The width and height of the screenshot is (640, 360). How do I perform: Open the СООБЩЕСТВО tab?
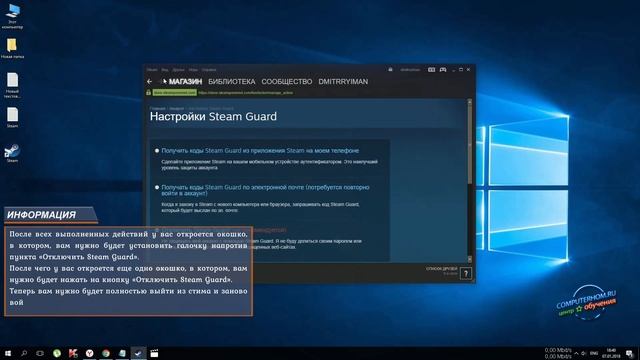tap(287, 82)
